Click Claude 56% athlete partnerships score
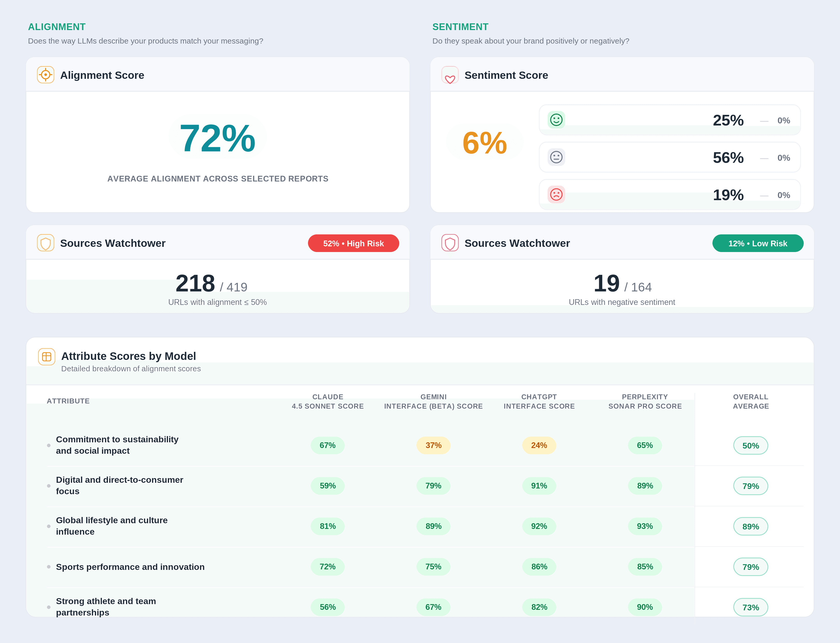 click(328, 607)
